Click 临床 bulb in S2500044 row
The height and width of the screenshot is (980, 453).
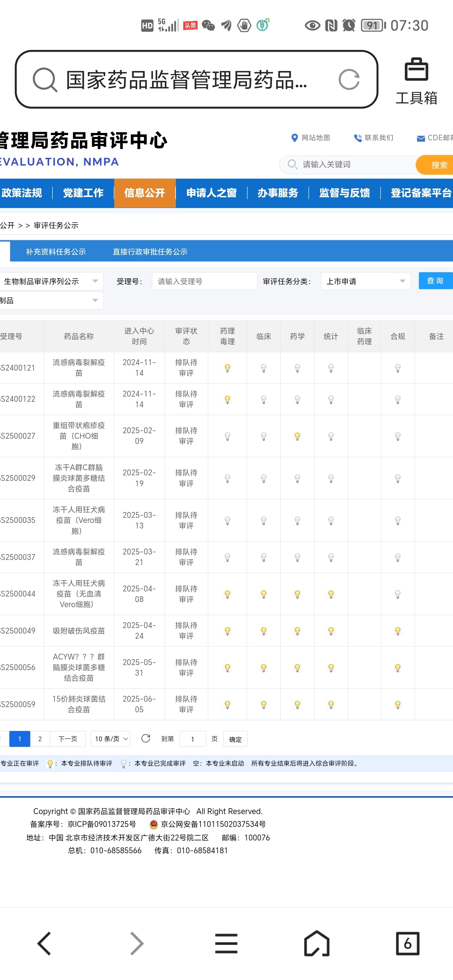point(264,594)
